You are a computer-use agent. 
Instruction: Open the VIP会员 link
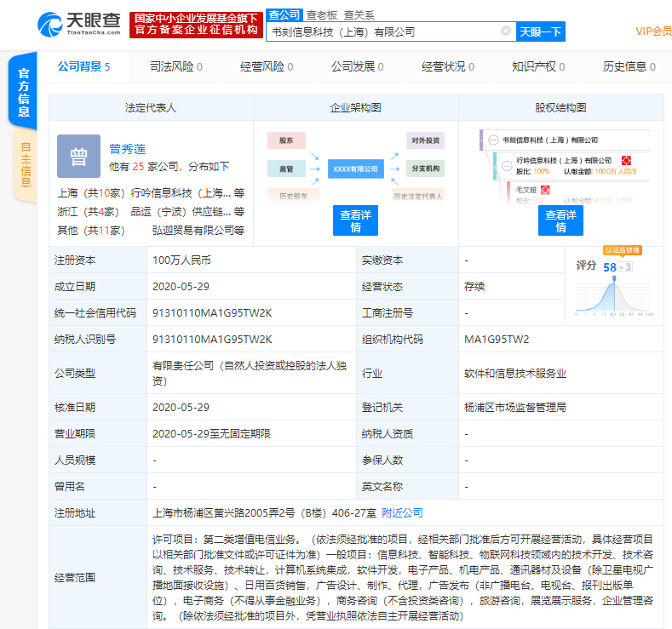point(653,31)
